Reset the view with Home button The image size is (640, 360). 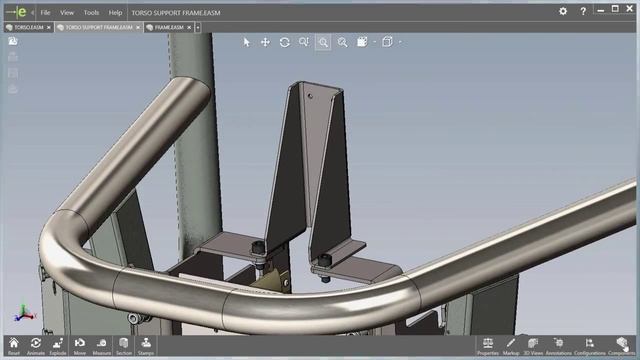coord(14,346)
